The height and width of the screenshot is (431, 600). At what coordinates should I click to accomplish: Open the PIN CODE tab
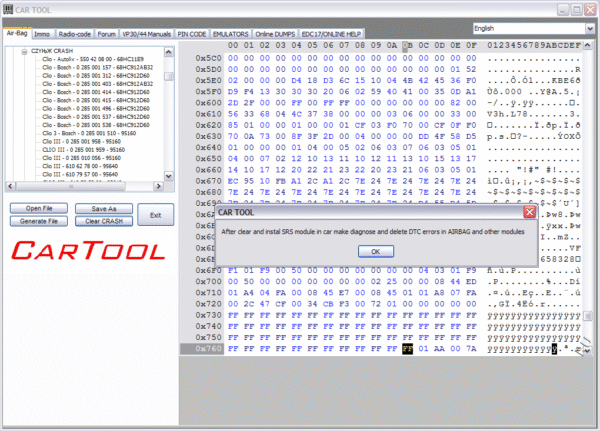point(192,34)
